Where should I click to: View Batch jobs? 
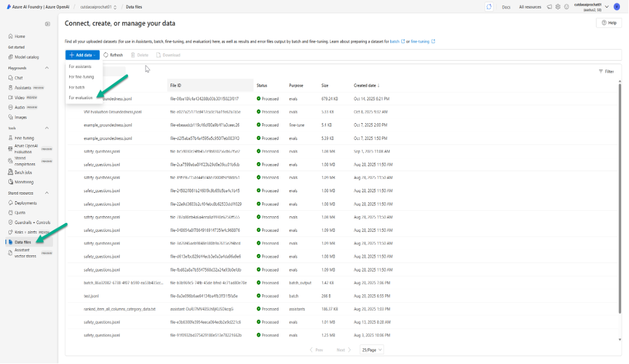[x=23, y=172]
